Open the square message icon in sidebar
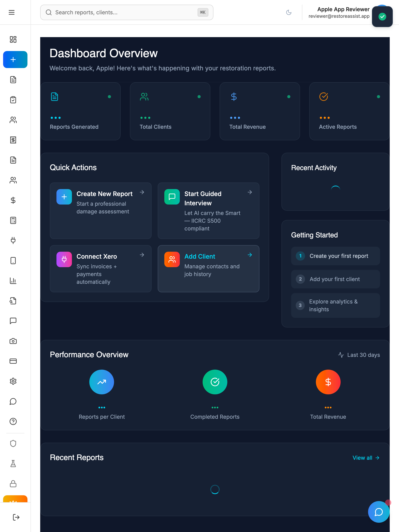 [x=13, y=321]
